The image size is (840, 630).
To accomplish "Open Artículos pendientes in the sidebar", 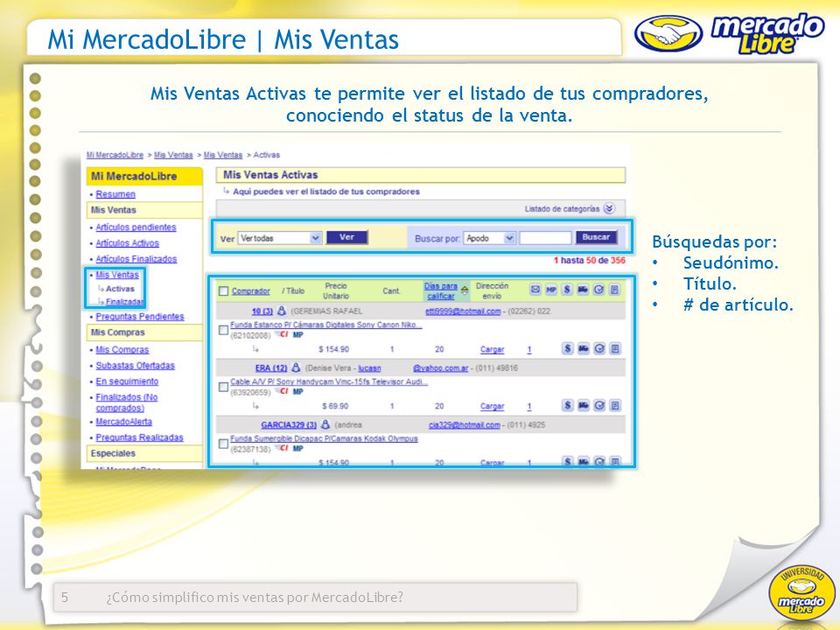I will (x=136, y=227).
